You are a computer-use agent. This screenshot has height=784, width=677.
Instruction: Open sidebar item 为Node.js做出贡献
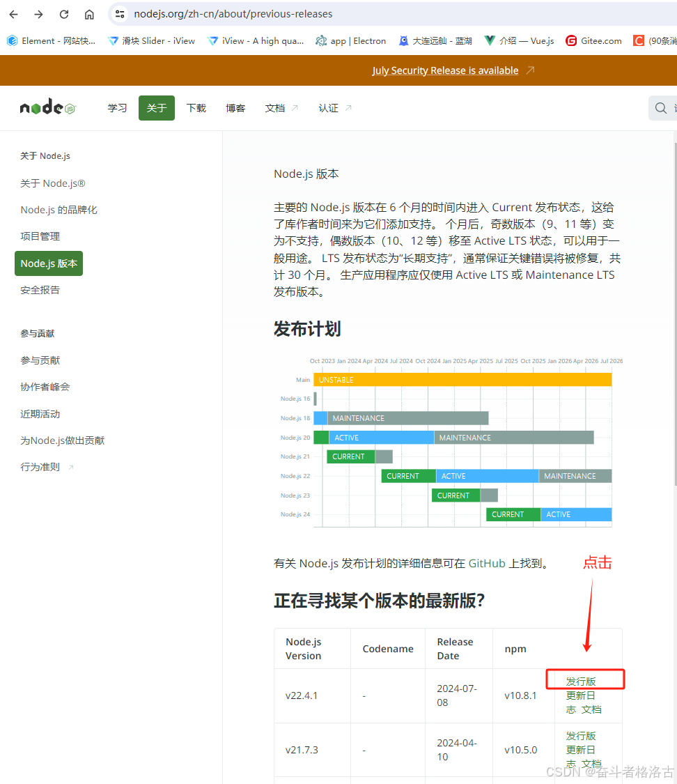(x=63, y=440)
